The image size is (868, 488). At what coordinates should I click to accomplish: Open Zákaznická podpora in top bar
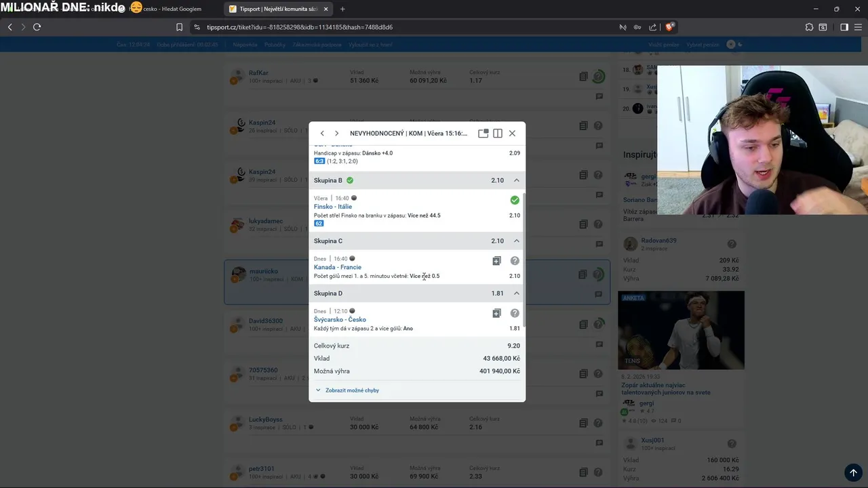point(317,45)
